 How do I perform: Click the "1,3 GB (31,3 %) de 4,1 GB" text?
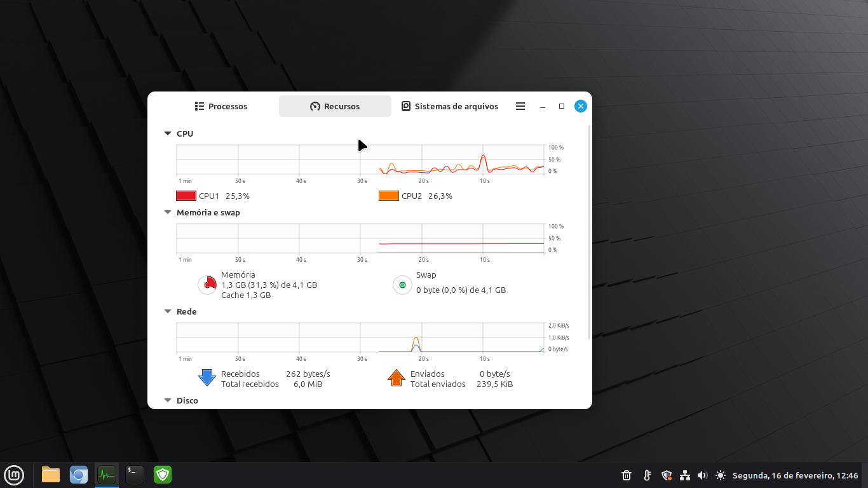(269, 285)
